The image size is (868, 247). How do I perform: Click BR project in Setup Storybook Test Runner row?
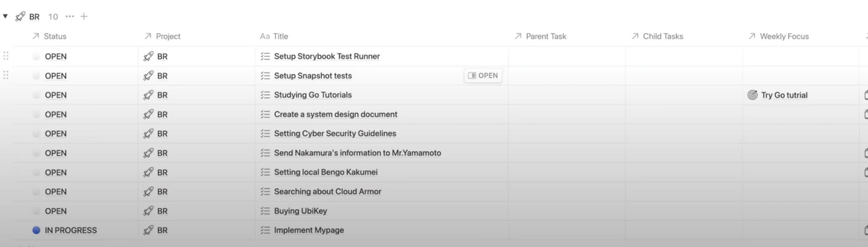pyautogui.click(x=162, y=56)
